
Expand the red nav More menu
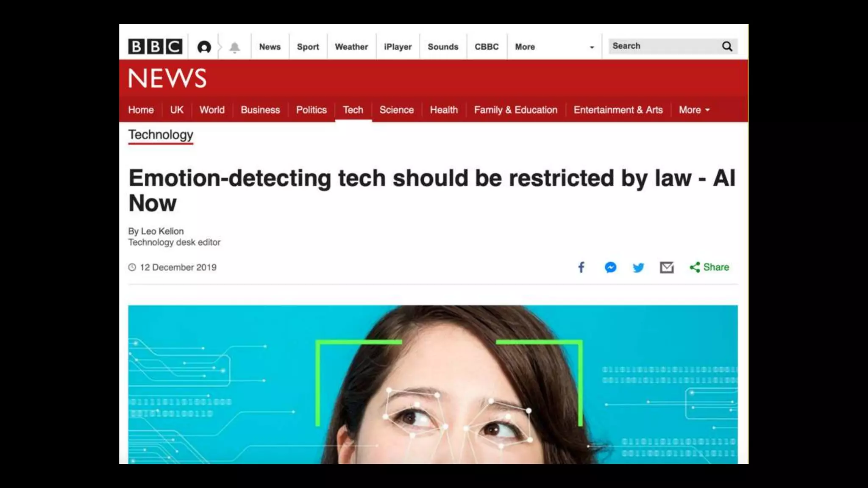[x=694, y=110]
